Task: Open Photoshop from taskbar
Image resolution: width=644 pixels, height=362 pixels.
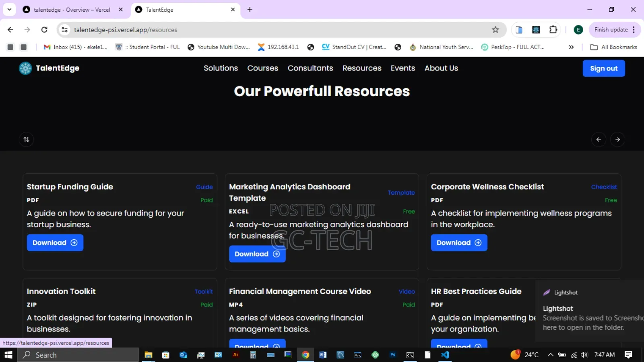Action: 392,355
